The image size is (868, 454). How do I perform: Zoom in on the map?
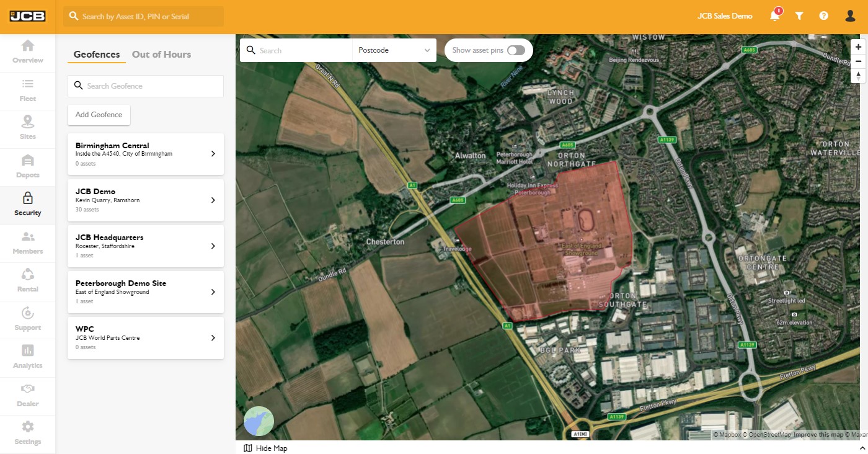tap(858, 47)
